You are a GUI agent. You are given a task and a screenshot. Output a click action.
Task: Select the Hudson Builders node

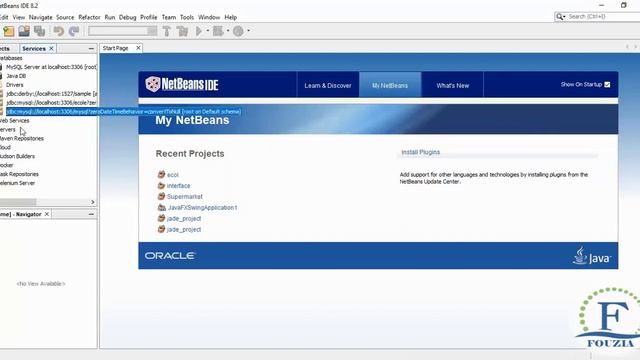pos(17,156)
